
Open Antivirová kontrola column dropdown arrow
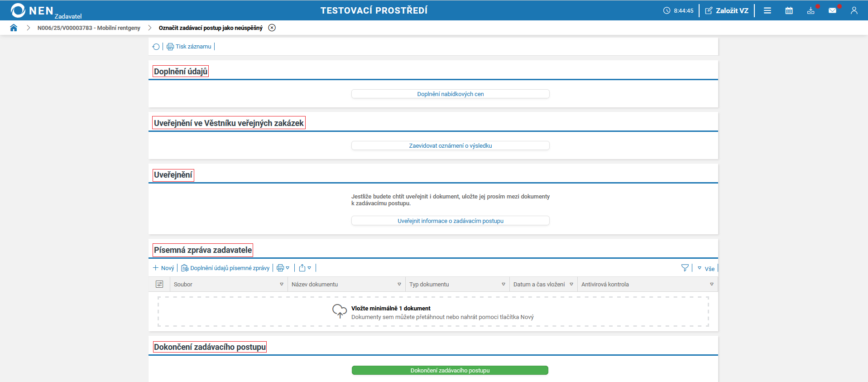click(712, 284)
